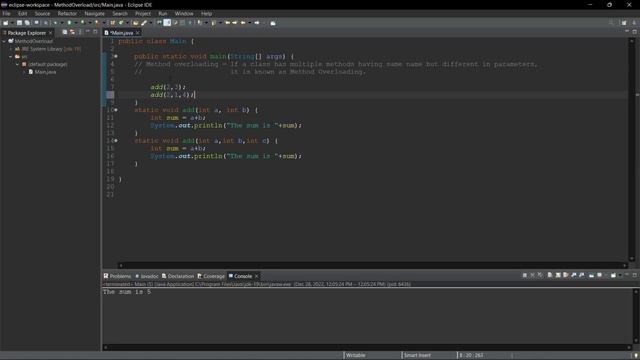The image size is (640, 360).
Task: Open the Coverage dropdown arrow
Action: click(90, 23)
